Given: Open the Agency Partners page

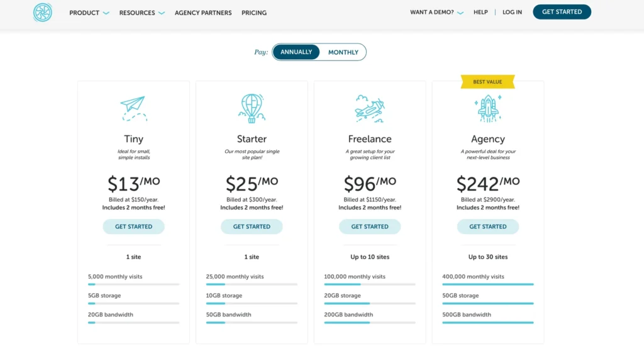Looking at the screenshot, I should [203, 13].
